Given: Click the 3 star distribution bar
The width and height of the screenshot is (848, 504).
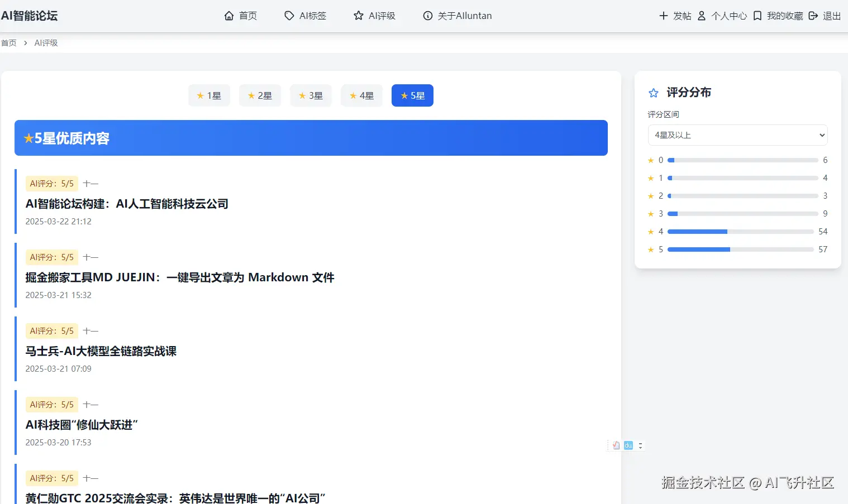Looking at the screenshot, I should tap(743, 214).
